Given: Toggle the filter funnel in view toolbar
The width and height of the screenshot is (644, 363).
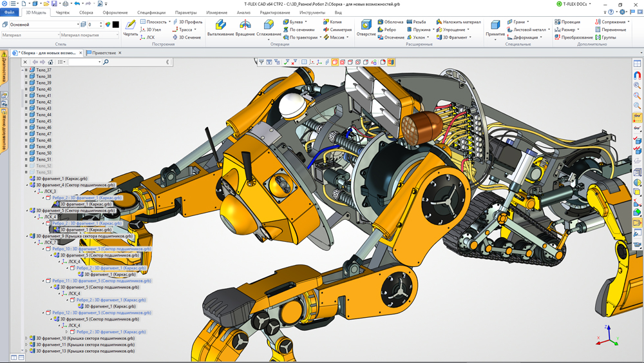Looking at the screenshot, I should tap(261, 63).
